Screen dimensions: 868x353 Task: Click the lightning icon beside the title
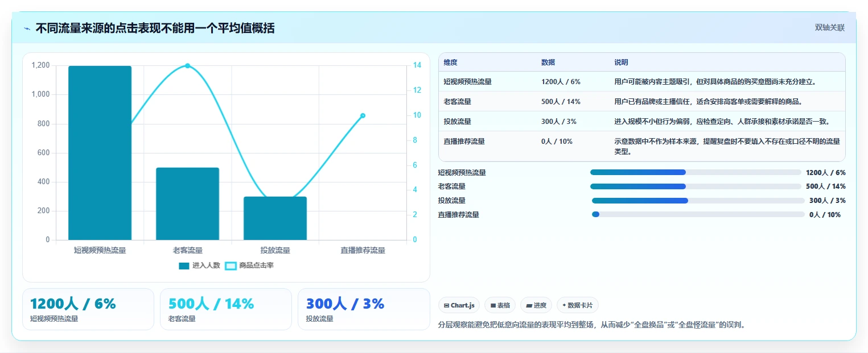coord(27,28)
